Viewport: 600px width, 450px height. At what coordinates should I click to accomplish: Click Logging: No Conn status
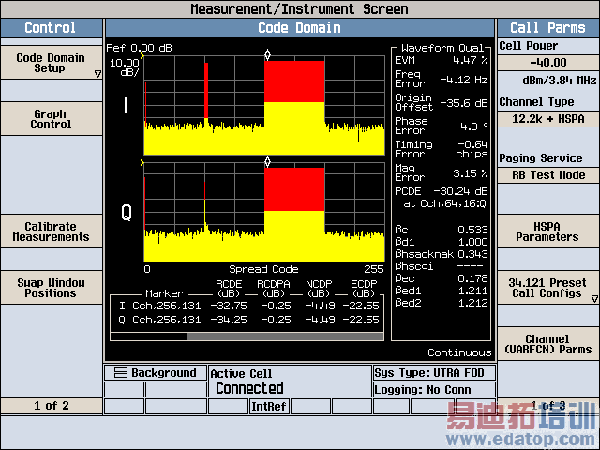[434, 390]
